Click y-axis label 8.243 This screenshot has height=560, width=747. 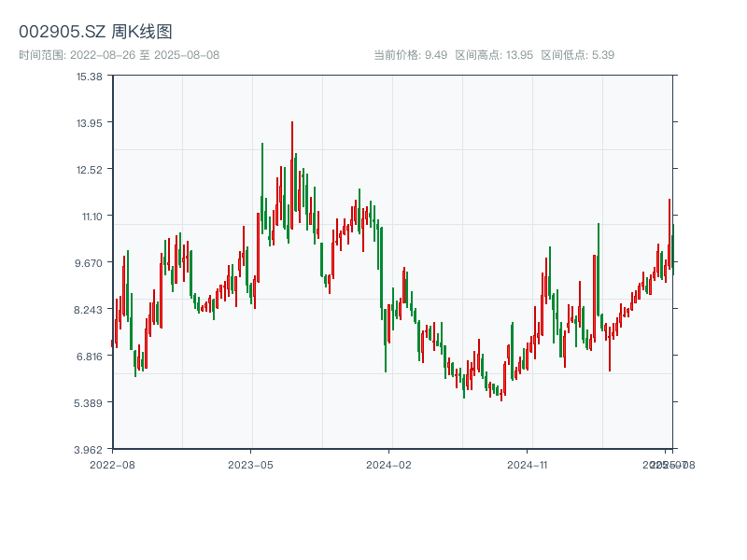[88, 310]
